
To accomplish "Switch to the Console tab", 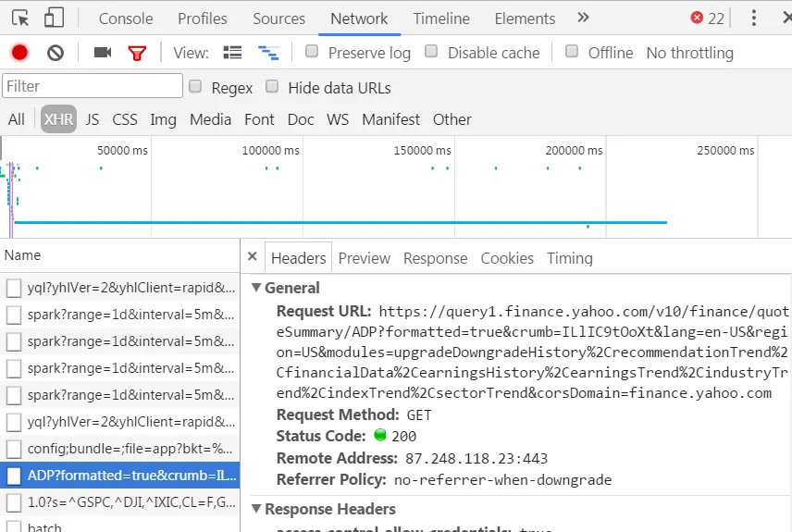I will [x=126, y=19].
